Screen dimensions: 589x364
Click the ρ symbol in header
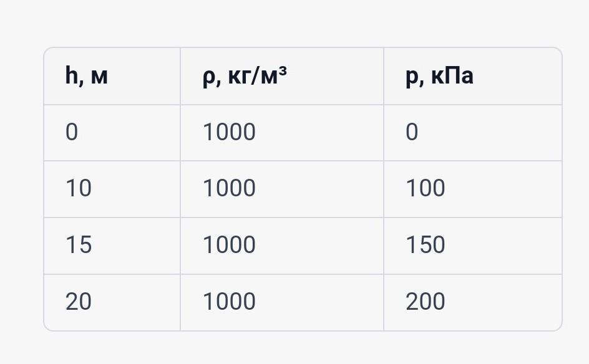pyautogui.click(x=209, y=78)
